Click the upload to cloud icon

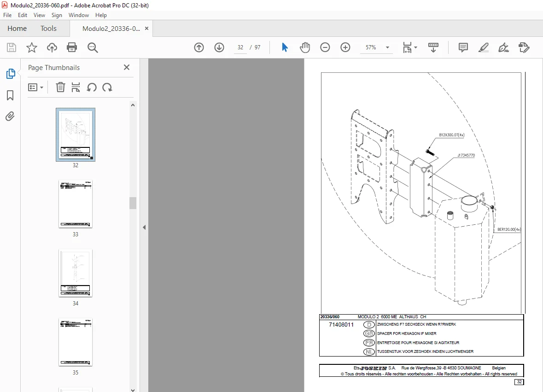[x=52, y=47]
